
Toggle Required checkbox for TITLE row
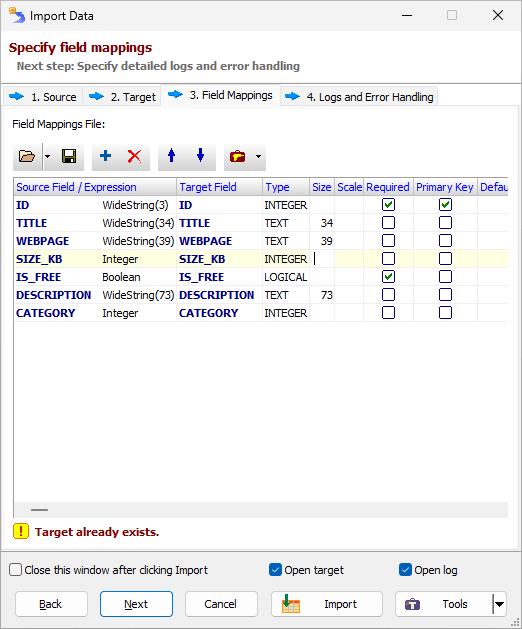pos(388,223)
